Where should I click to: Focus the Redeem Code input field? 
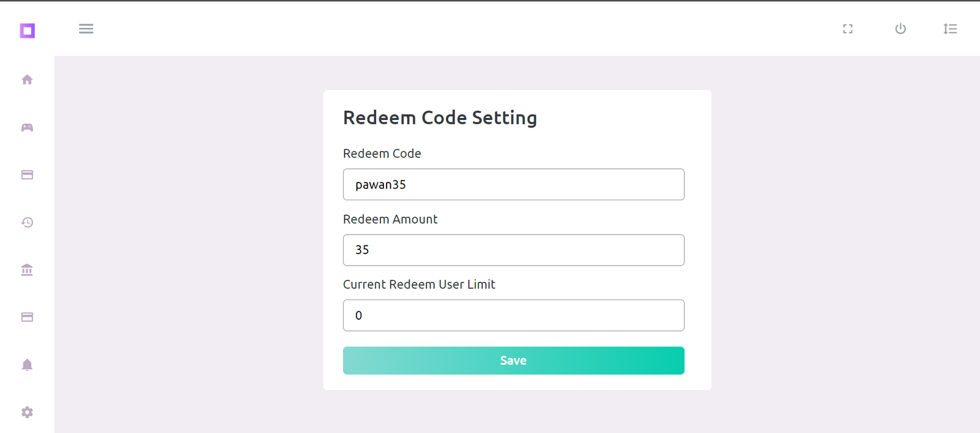click(513, 184)
